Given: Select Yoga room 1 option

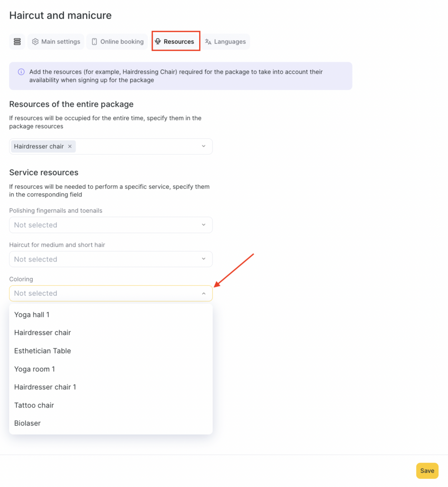Looking at the screenshot, I should (x=34, y=369).
